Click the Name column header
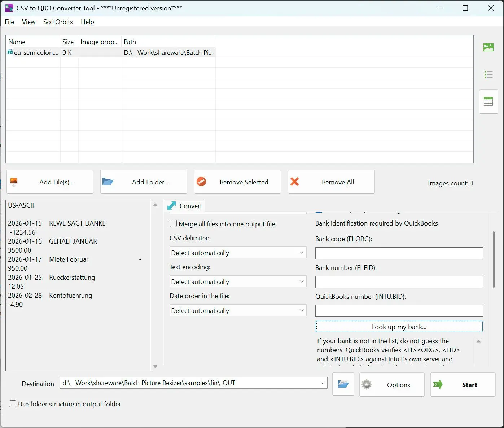The width and height of the screenshot is (504, 428). point(33,42)
